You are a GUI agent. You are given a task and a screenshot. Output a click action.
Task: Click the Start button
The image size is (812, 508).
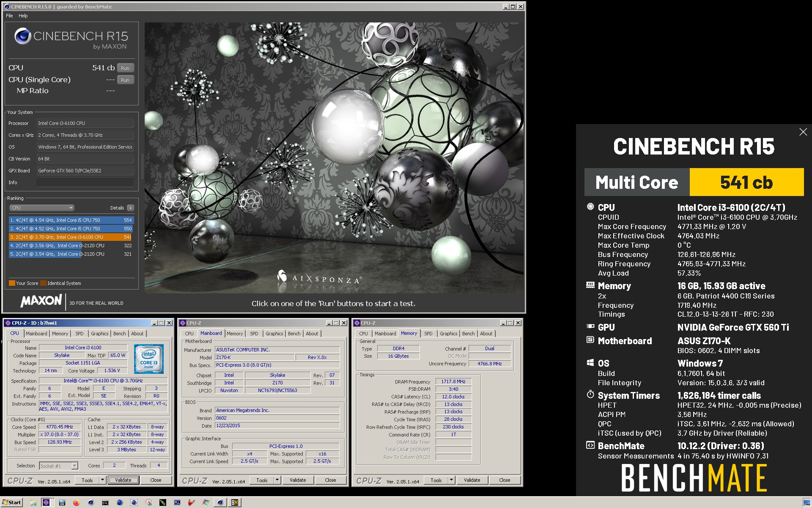[x=12, y=502]
